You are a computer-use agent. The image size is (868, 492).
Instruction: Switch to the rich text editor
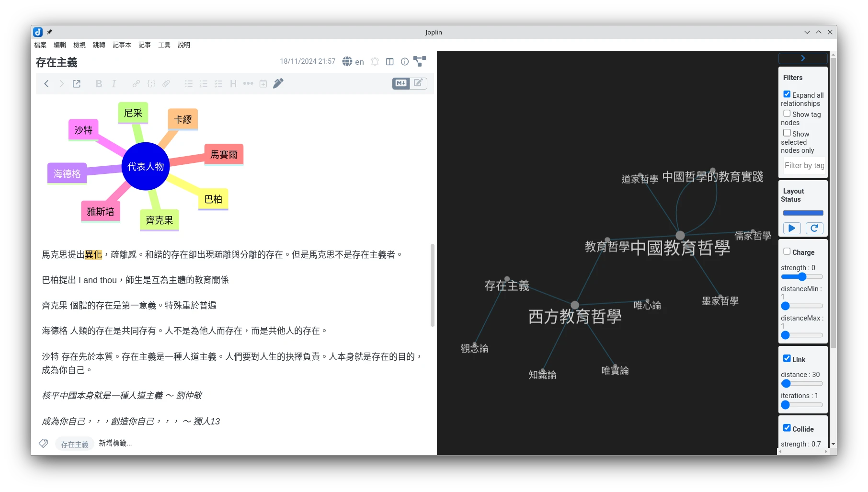(x=418, y=83)
